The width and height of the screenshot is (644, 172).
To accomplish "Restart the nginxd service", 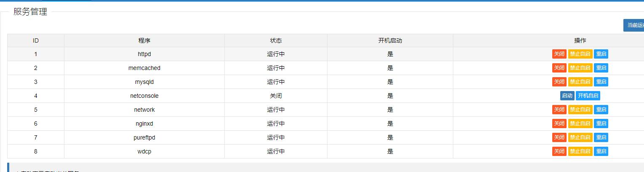I will [x=601, y=124].
